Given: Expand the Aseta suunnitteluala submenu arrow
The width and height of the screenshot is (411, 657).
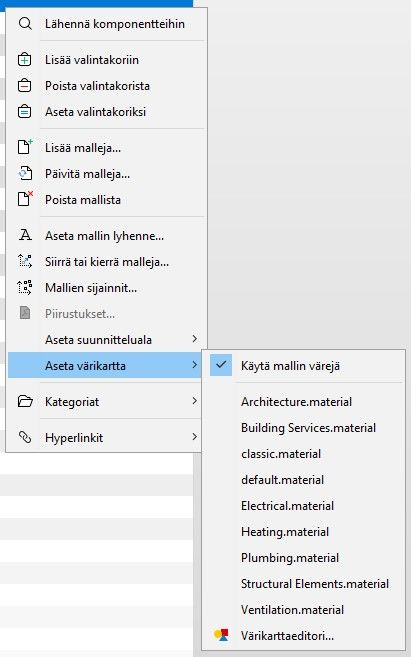Looking at the screenshot, I should tap(194, 339).
